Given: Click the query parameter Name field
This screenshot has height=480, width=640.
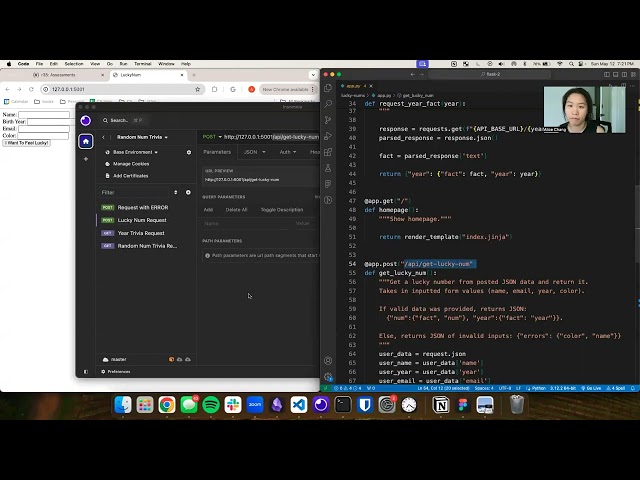Looking at the screenshot, I should click(245, 224).
